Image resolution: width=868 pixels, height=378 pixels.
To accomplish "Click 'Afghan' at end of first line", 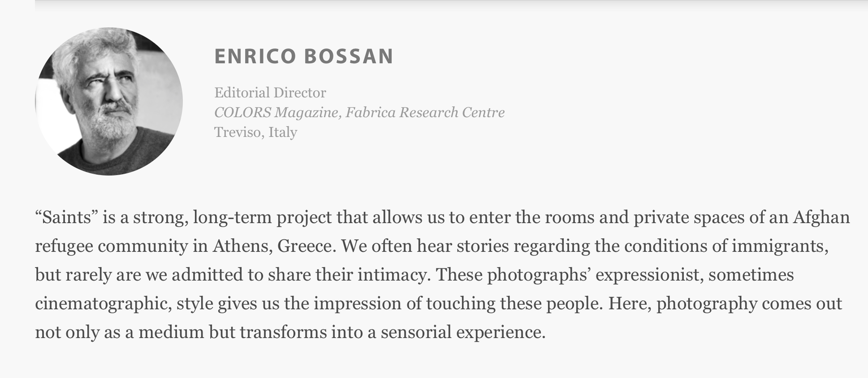I will [x=821, y=218].
